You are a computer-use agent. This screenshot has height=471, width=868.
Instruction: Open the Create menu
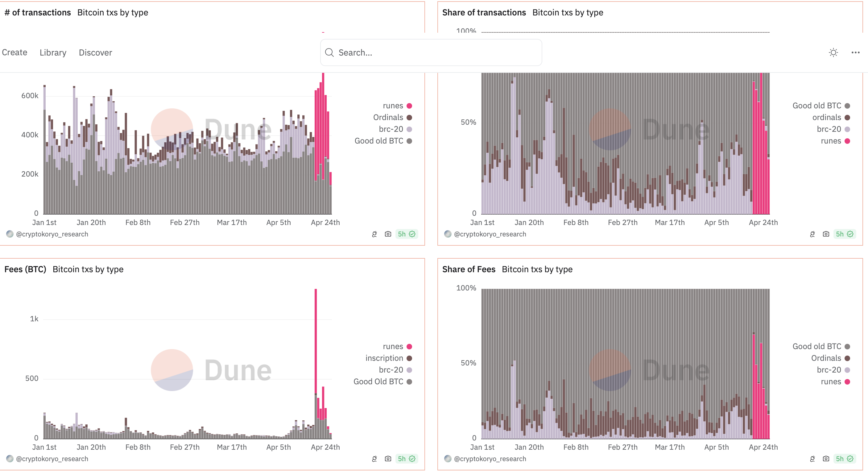tap(14, 52)
